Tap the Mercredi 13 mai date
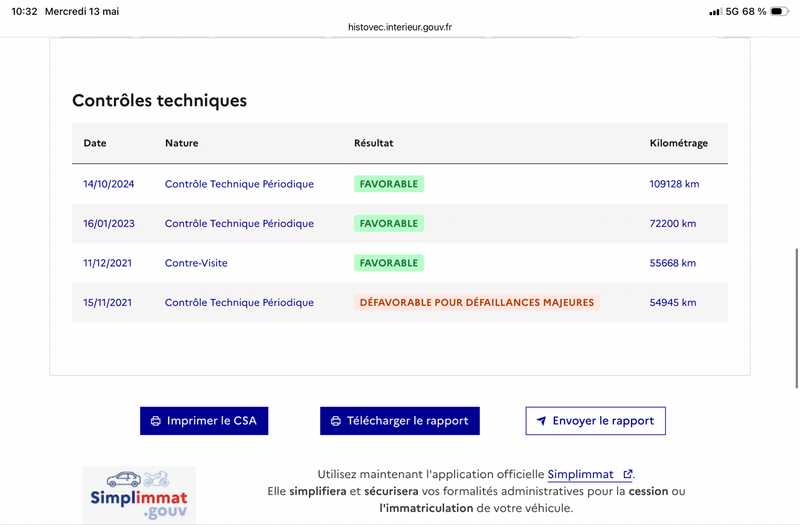Viewport: 800px width, 525px height. coord(82,11)
